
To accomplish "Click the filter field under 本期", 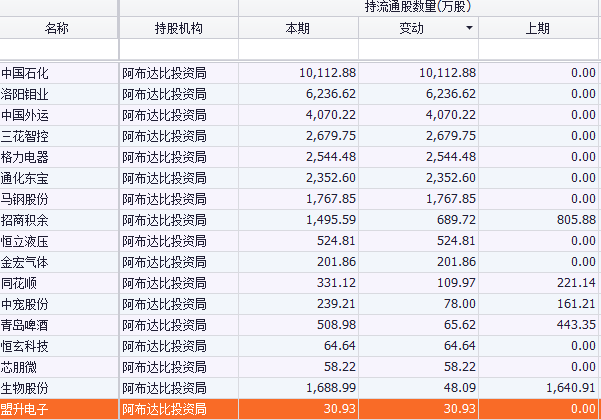I will (x=298, y=49).
